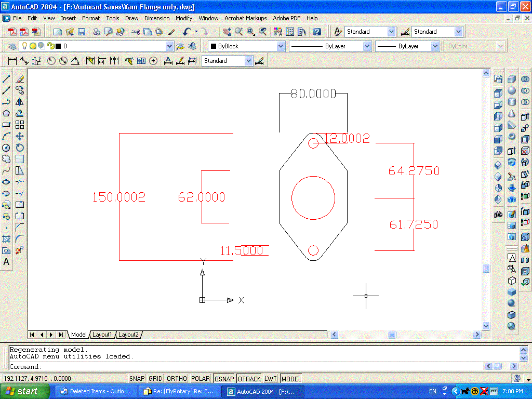Open the Dimension menu

pos(157,18)
